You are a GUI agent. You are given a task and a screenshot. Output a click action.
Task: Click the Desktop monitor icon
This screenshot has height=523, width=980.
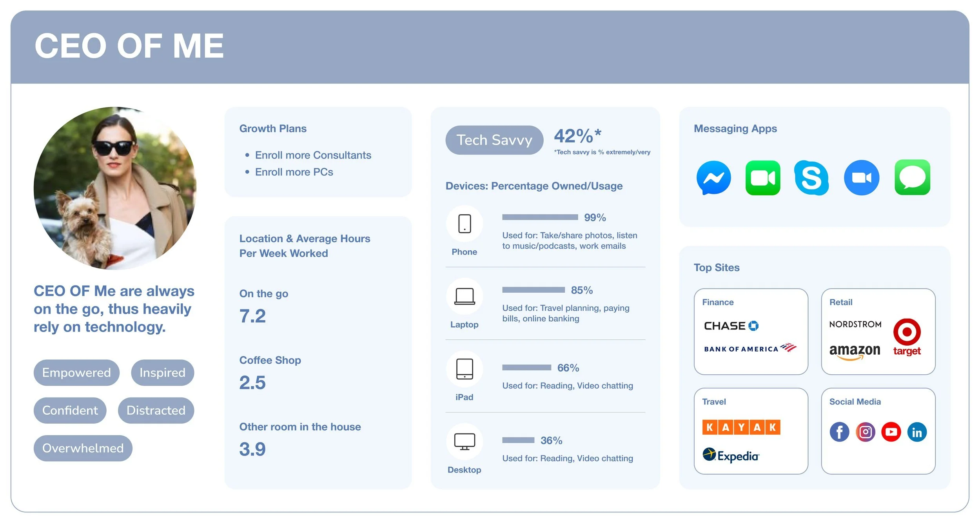pyautogui.click(x=465, y=441)
